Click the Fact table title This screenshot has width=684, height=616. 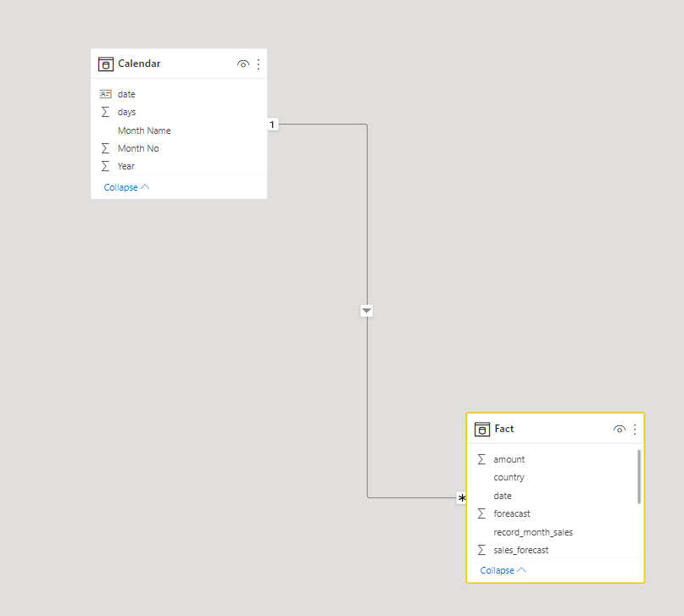[504, 429]
